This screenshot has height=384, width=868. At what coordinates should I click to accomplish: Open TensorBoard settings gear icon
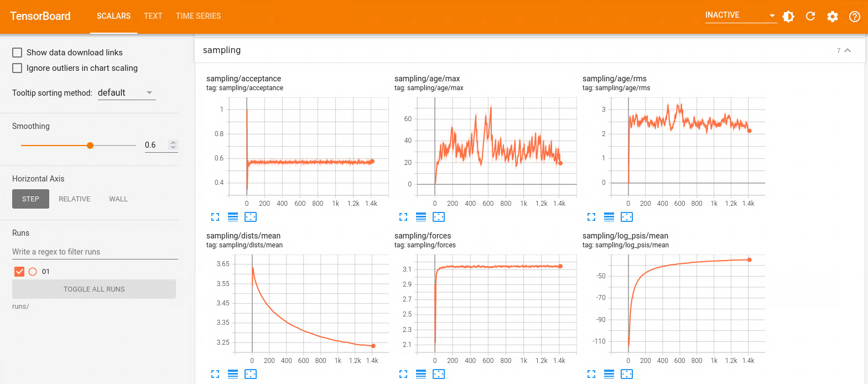[x=833, y=17]
